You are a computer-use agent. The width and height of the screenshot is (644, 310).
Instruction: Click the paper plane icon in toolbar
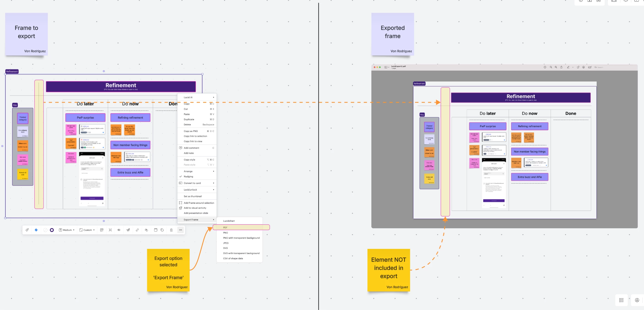[x=128, y=230]
